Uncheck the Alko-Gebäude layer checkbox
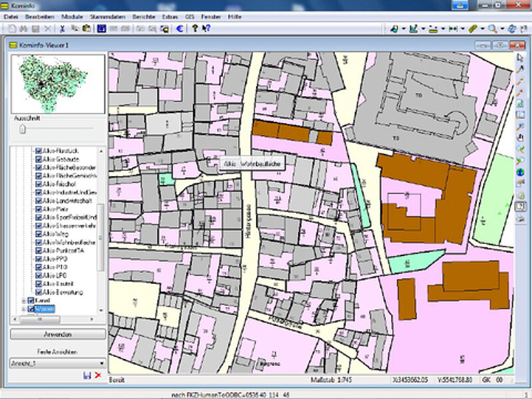The height and width of the screenshot is (399, 532). [39, 159]
